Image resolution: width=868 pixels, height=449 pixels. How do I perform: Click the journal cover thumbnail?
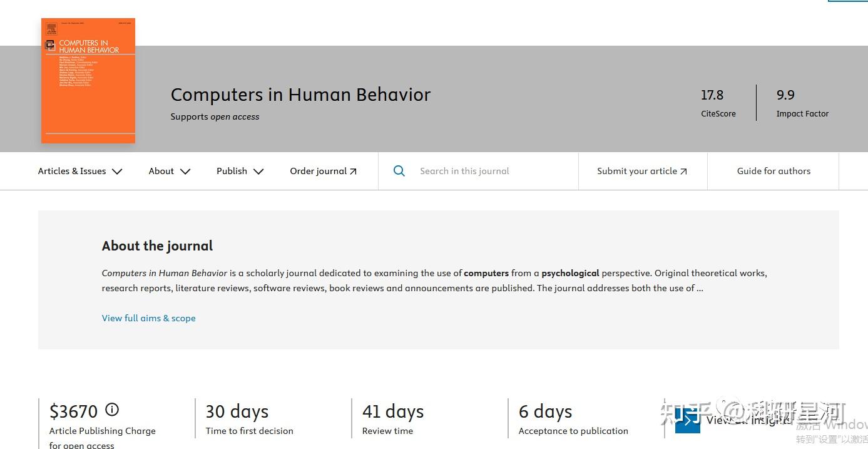88,80
